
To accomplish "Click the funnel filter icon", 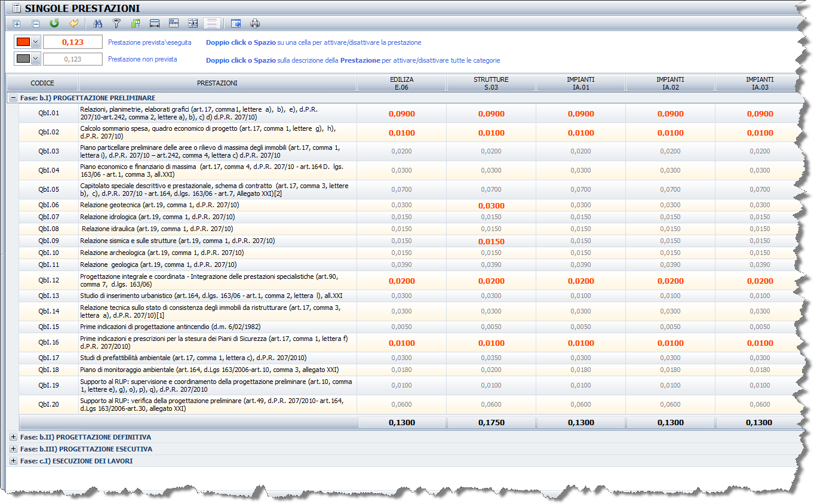I will pyautogui.click(x=117, y=23).
